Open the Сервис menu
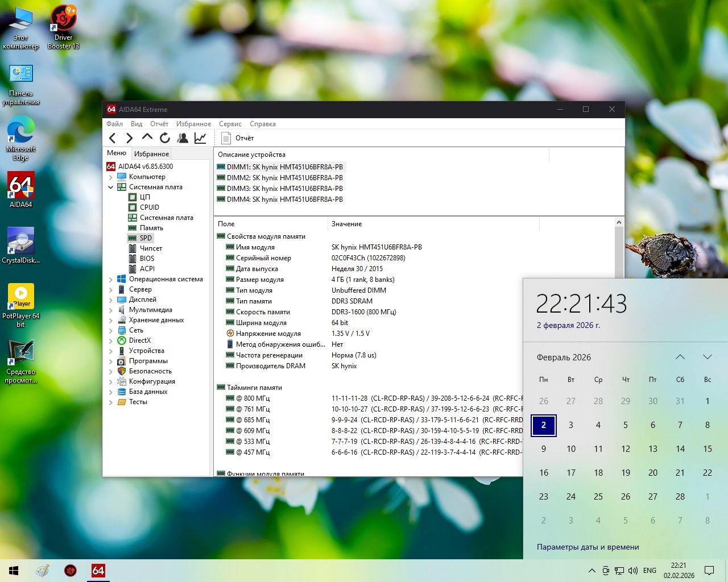Image resolution: width=728 pixels, height=582 pixels. coord(230,124)
